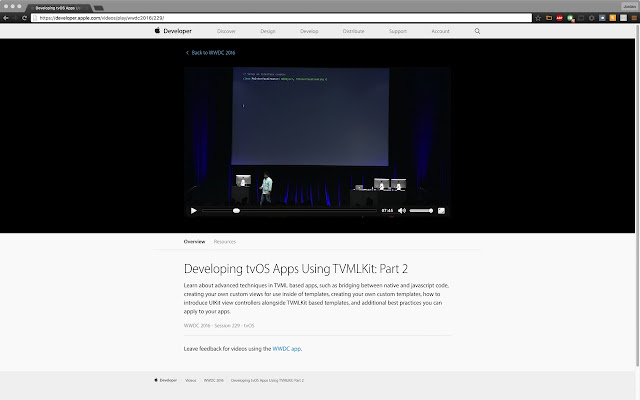Adjust the video volume slider
Image resolution: width=640 pixels, height=400 pixels.
(421, 211)
